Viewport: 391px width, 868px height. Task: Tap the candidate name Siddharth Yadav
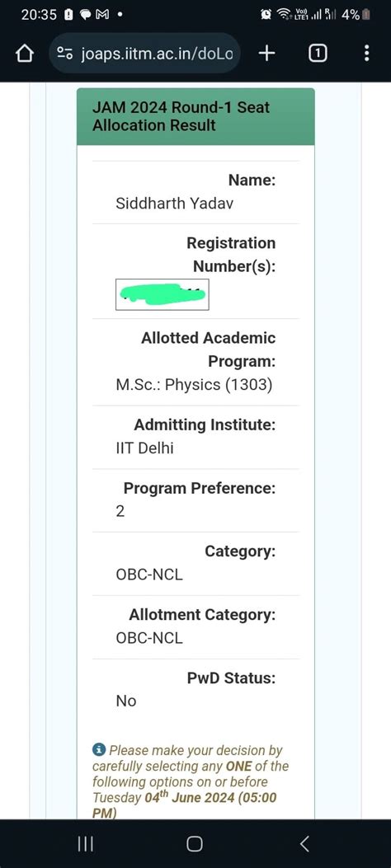tap(174, 204)
